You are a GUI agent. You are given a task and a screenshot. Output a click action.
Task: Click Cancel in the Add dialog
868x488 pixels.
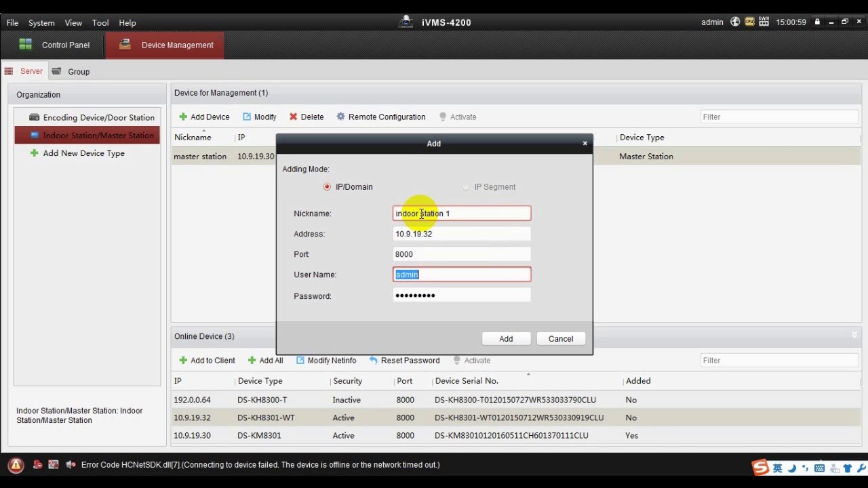click(x=561, y=339)
